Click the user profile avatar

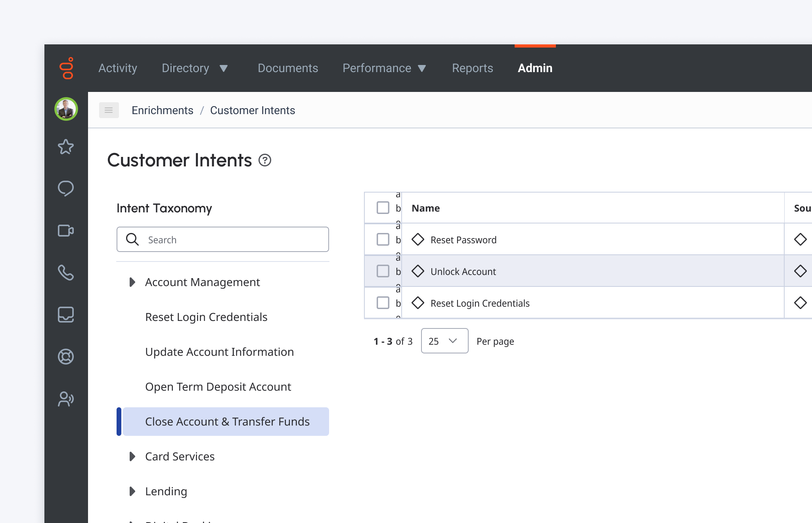66,109
